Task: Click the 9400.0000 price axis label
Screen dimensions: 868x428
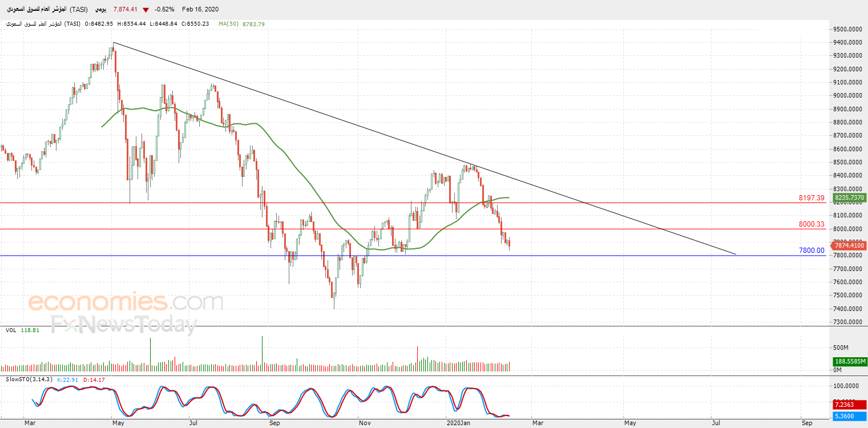Action: 846,42
